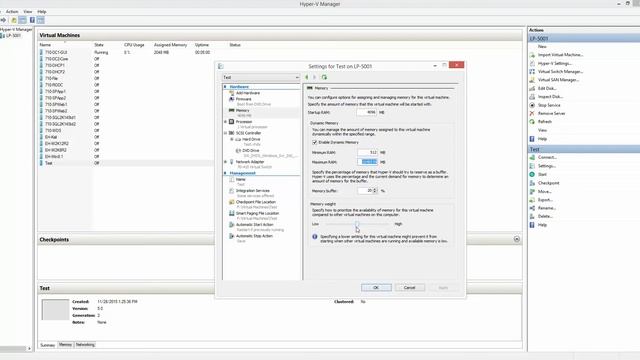Screen dimensions: 640x360
Task: Select Add Hardware in settings tree
Action: (x=247, y=93)
